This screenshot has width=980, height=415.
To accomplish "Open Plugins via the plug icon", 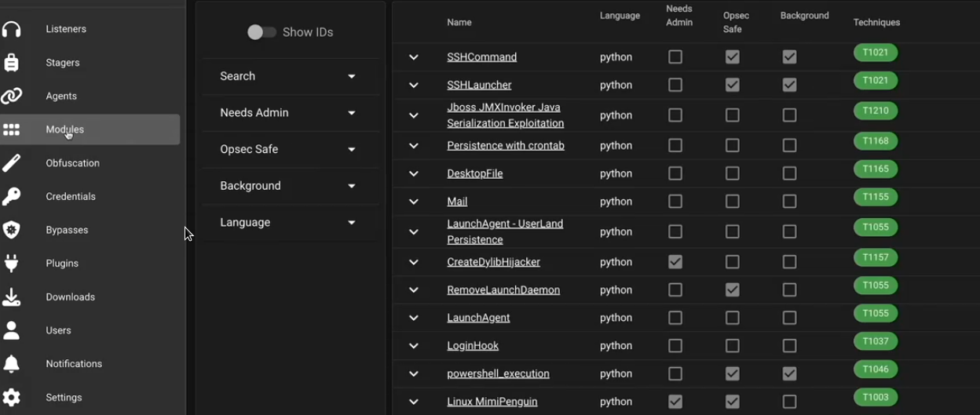I will tap(11, 264).
